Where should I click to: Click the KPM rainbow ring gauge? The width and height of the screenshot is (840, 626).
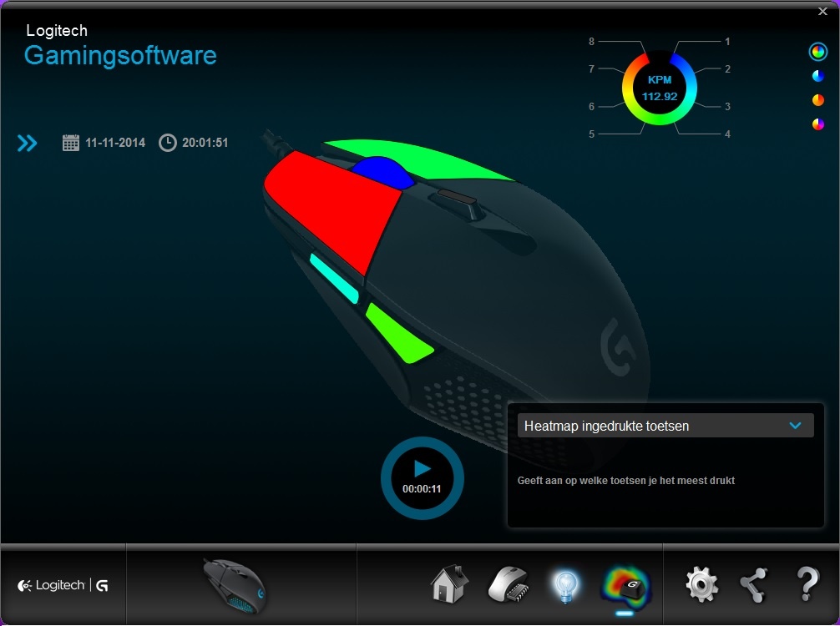[660, 88]
